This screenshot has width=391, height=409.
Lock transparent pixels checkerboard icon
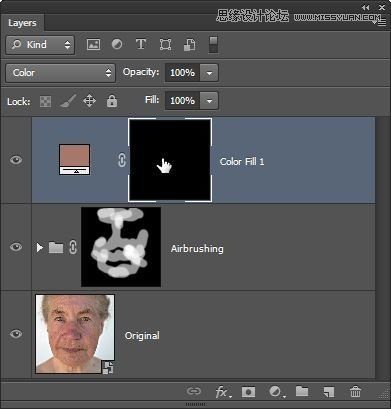[46, 101]
